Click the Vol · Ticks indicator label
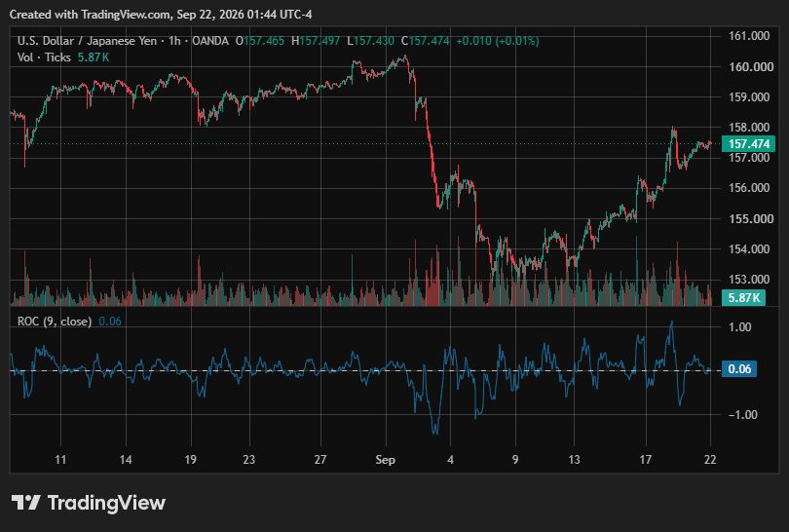789x532 pixels. 44,57
